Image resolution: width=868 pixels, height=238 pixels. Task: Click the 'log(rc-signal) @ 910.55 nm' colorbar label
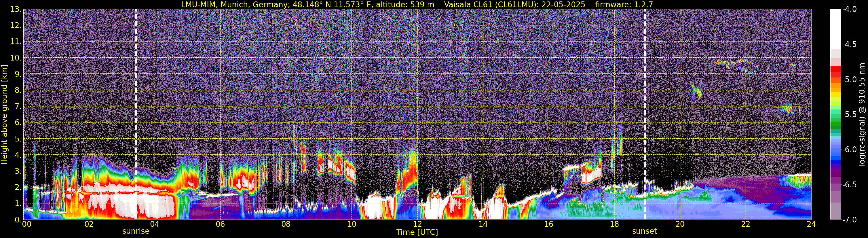coord(863,114)
